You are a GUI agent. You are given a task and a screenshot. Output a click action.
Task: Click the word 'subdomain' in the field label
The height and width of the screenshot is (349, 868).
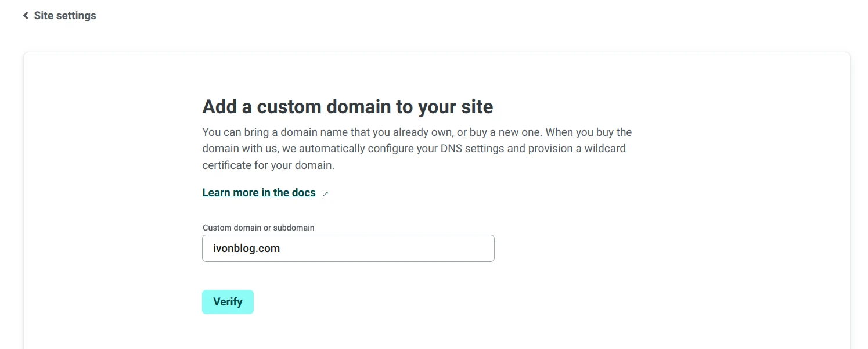click(x=293, y=228)
